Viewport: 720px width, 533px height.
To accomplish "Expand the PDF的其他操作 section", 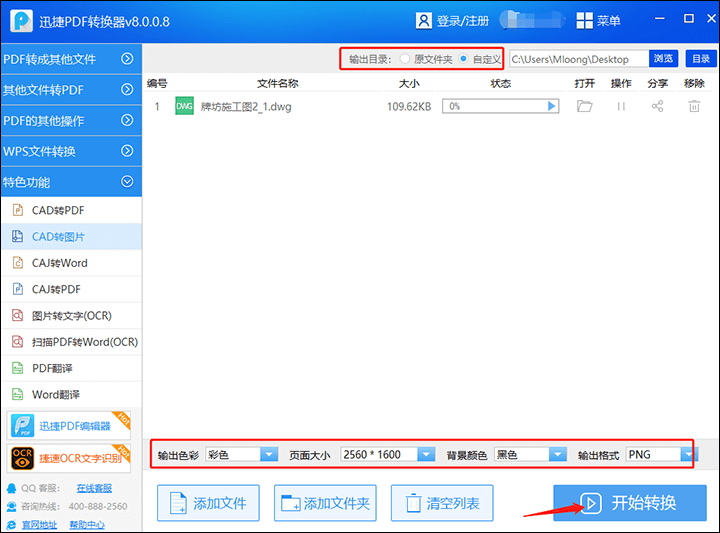I will tap(71, 120).
